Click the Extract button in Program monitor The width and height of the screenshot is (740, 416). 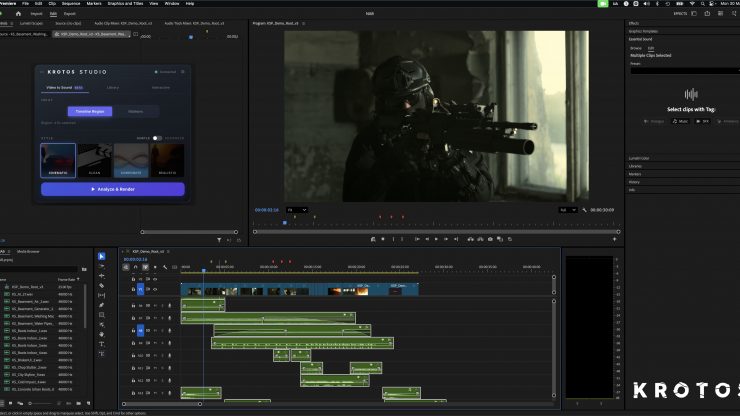pos(480,239)
